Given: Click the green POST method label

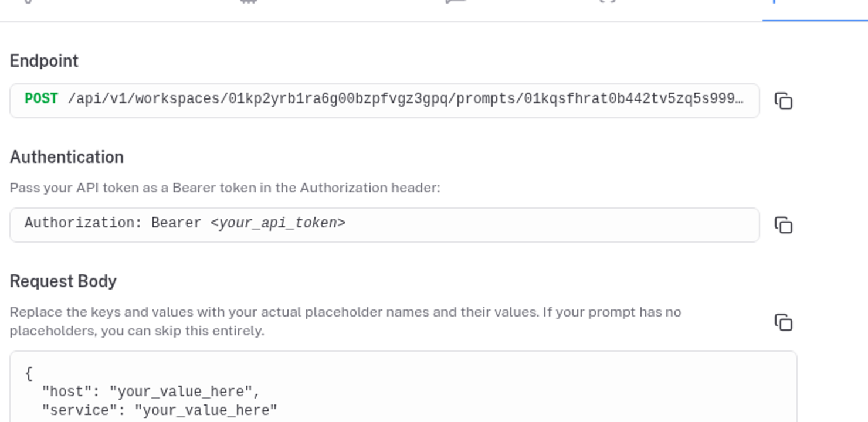Looking at the screenshot, I should tap(41, 99).
